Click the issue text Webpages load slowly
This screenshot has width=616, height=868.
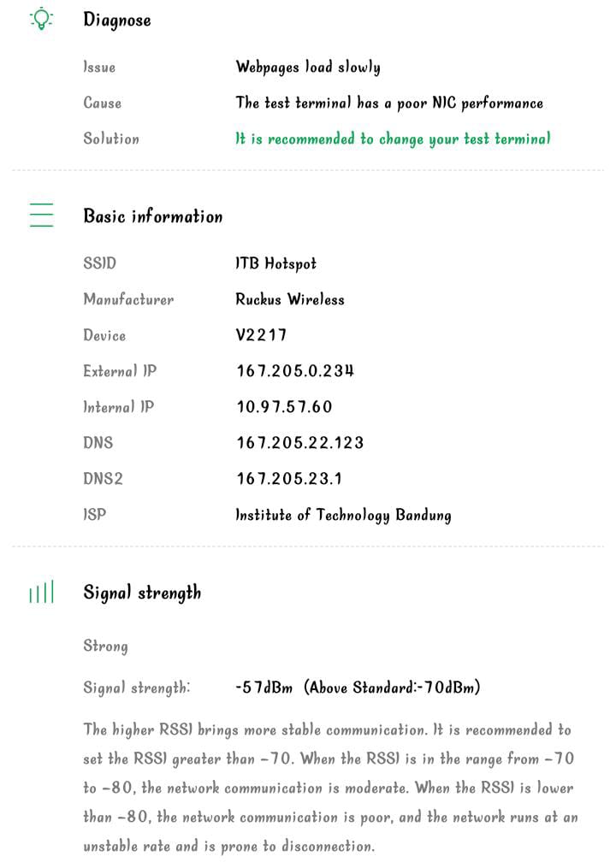pos(308,68)
